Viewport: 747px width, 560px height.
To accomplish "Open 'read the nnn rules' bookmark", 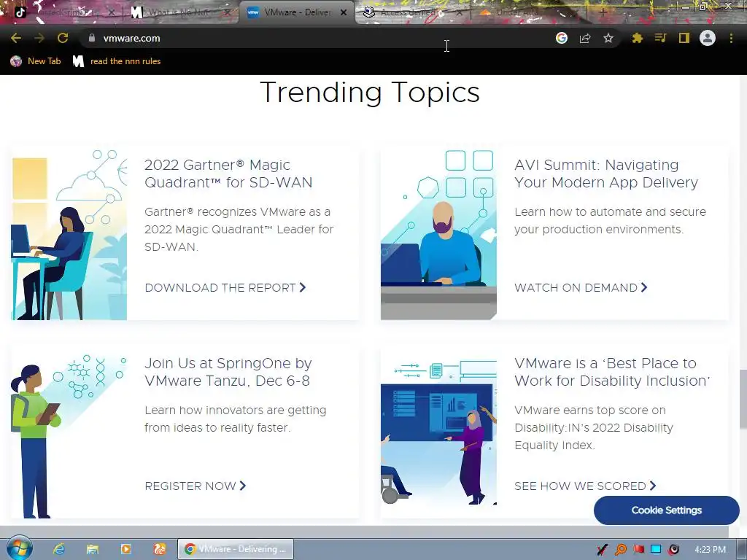I will point(117,61).
